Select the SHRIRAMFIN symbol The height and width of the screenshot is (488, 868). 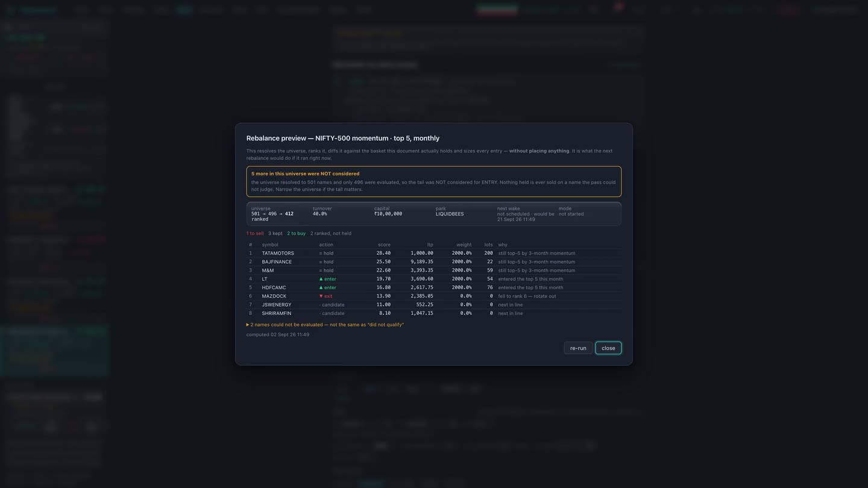pos(277,313)
